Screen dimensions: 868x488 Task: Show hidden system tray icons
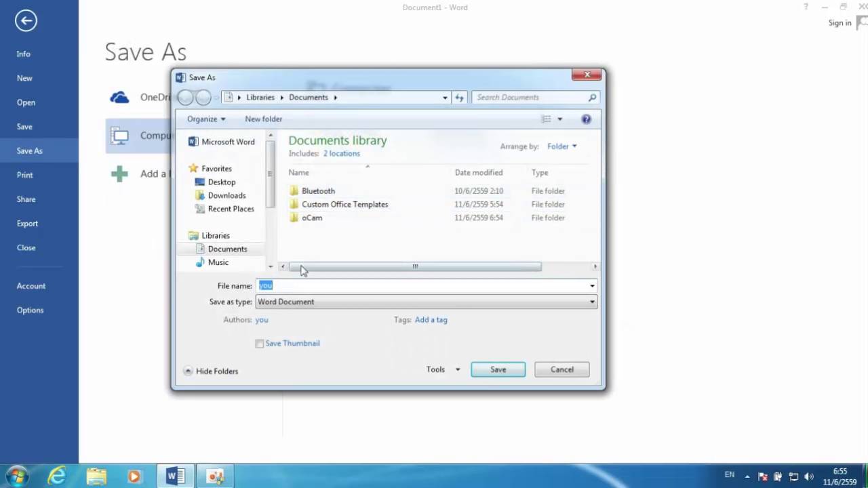tap(747, 476)
